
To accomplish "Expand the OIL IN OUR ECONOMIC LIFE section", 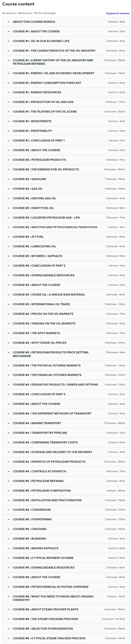I will coord(66,41).
